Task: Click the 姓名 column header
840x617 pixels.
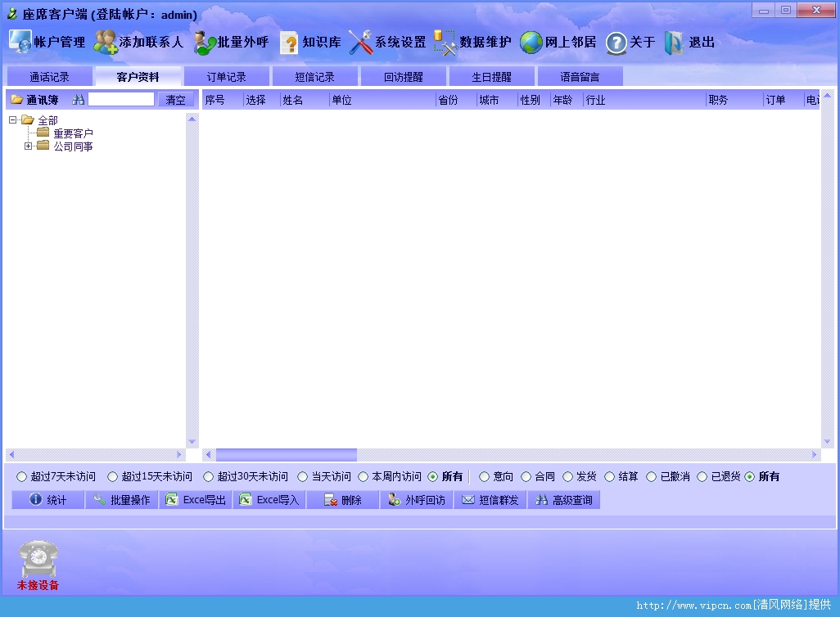Action: 305,100
